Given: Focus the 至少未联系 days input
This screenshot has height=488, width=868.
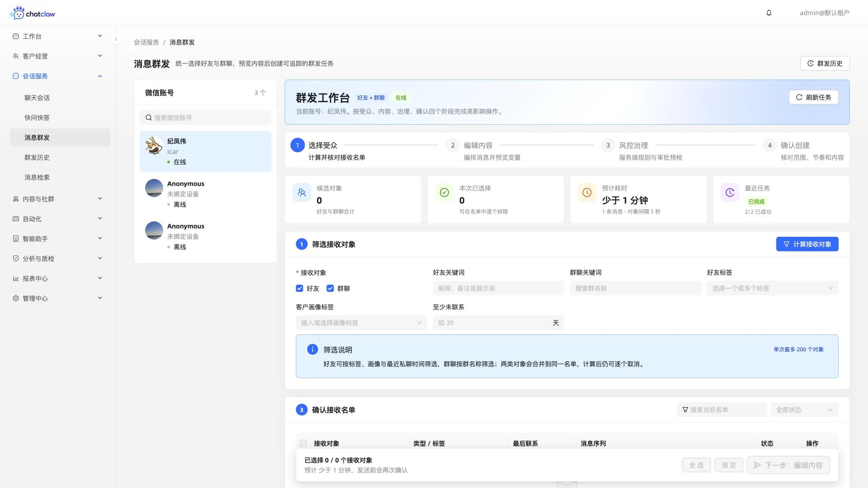Looking at the screenshot, I should (x=498, y=323).
